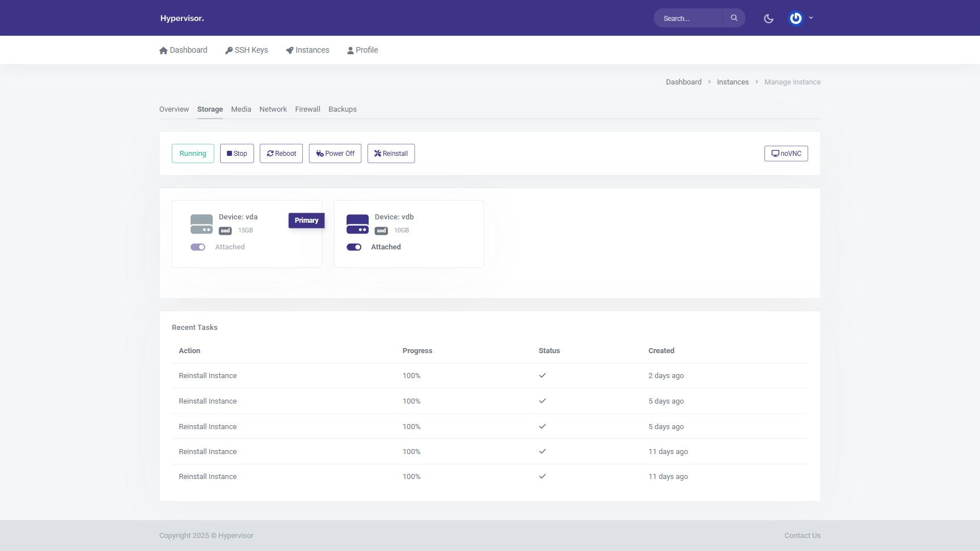Click the Action column header
This screenshot has height=551, width=980.
pos(189,351)
